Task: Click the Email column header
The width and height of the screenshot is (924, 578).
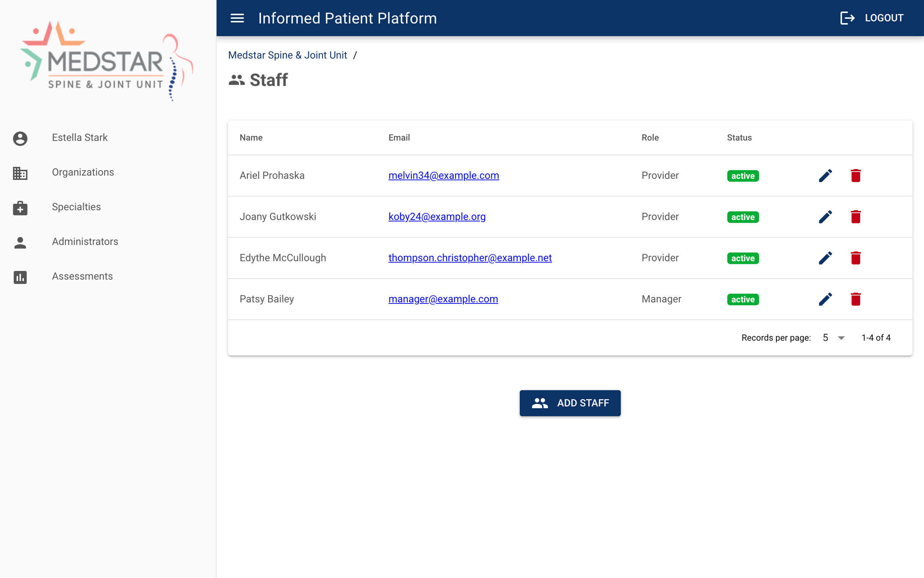Action: click(x=399, y=138)
